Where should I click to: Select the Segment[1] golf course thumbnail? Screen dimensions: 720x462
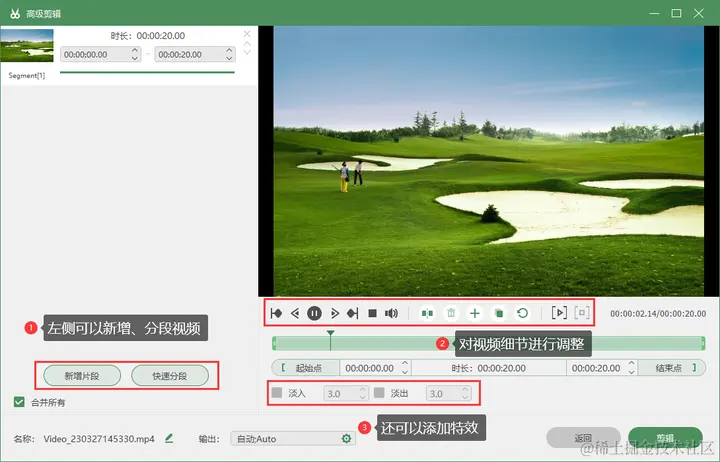click(x=27, y=45)
